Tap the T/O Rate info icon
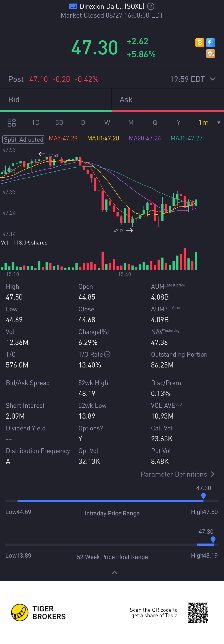Image resolution: width=224 pixels, height=644 pixels. 107,354
